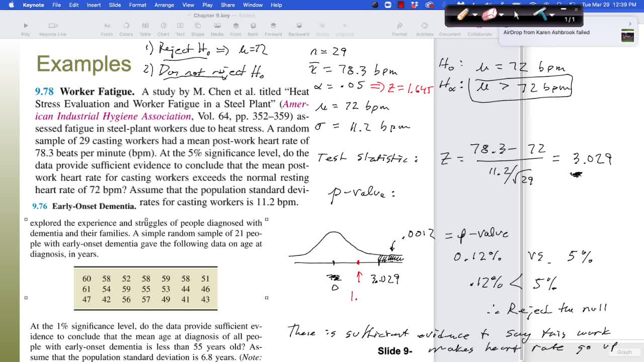Click the Graph button at bottom right
The width and height of the screenshot is (644, 362).
click(624, 352)
